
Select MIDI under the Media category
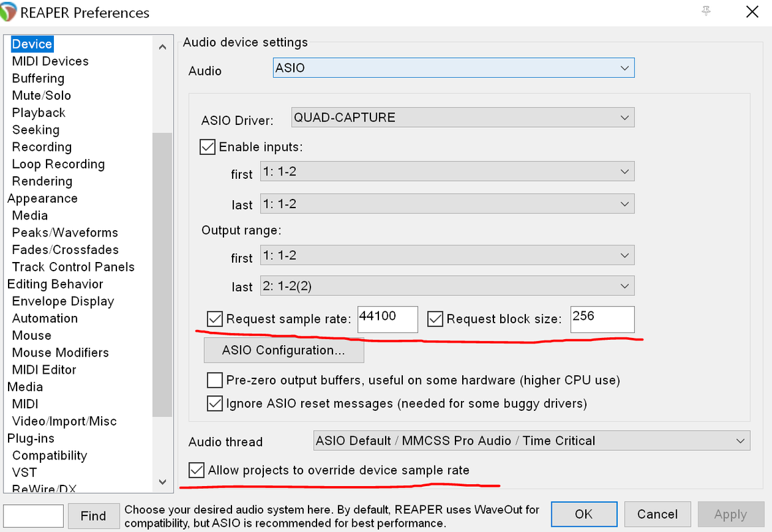click(x=25, y=404)
